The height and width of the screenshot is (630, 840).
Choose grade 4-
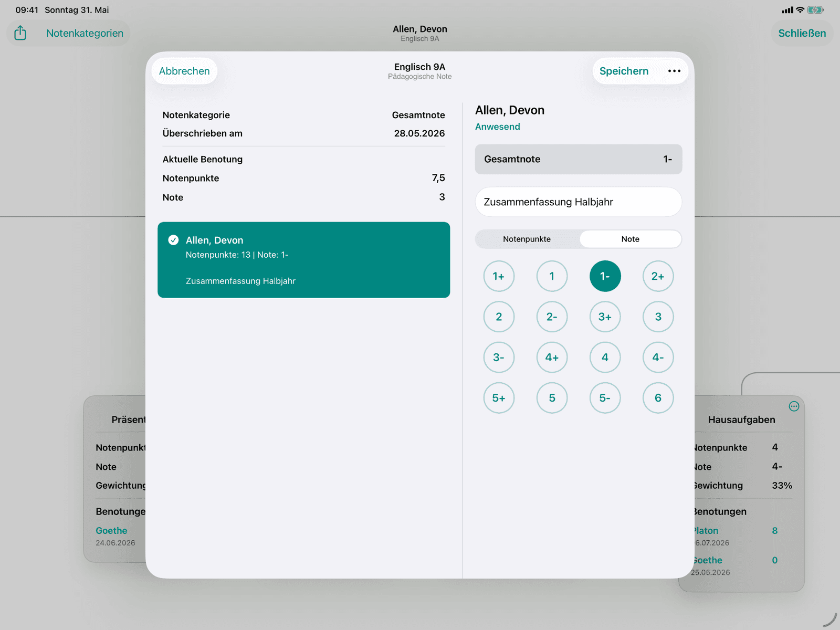tap(658, 358)
